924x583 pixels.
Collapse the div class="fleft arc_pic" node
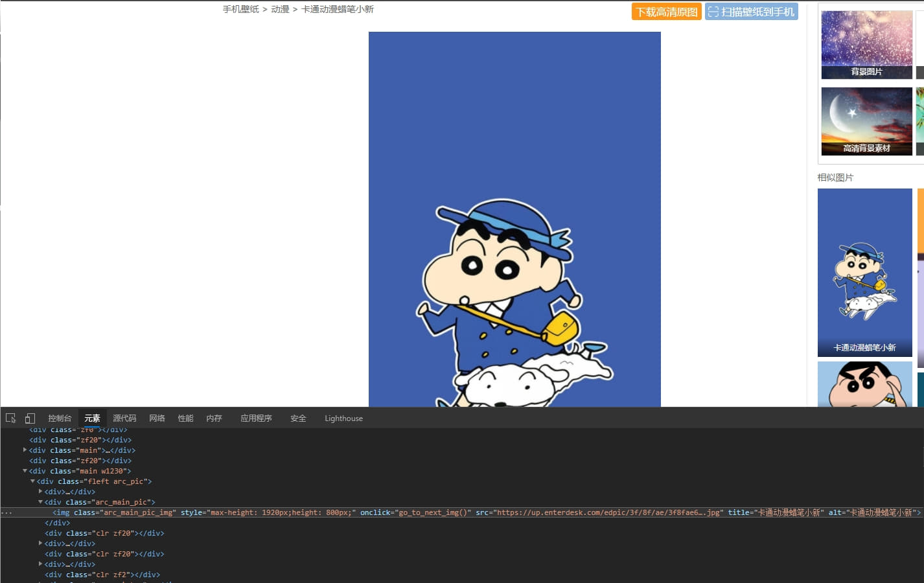pyautogui.click(x=32, y=481)
